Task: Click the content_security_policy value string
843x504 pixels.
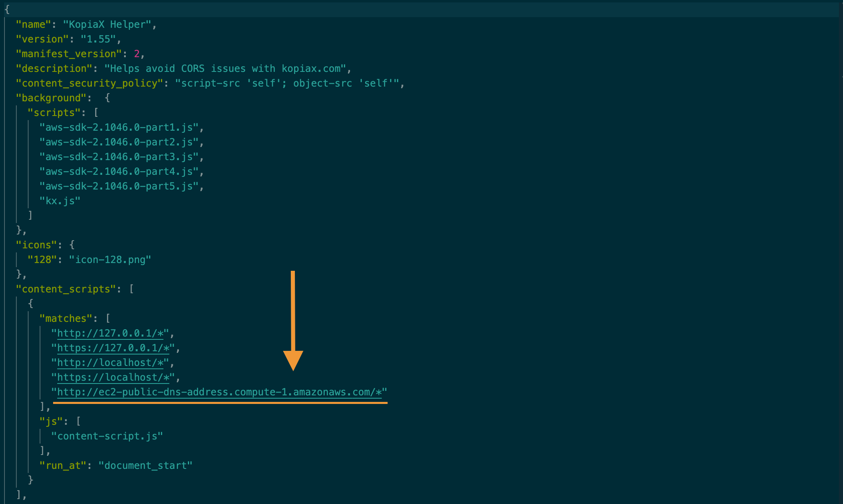Action: coord(287,83)
